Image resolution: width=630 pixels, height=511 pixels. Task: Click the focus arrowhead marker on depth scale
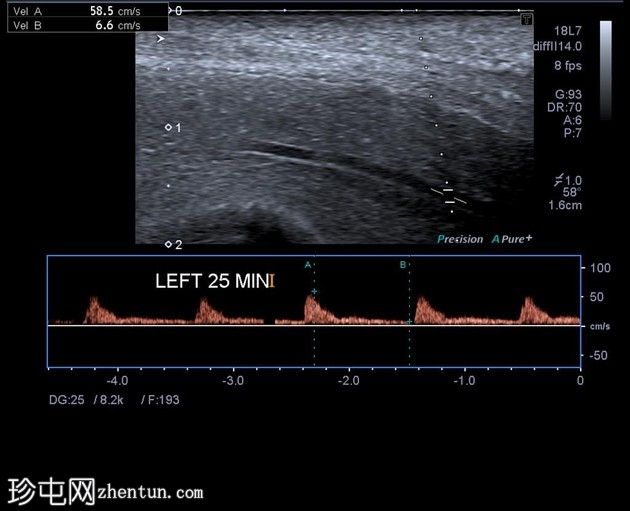coord(161,39)
